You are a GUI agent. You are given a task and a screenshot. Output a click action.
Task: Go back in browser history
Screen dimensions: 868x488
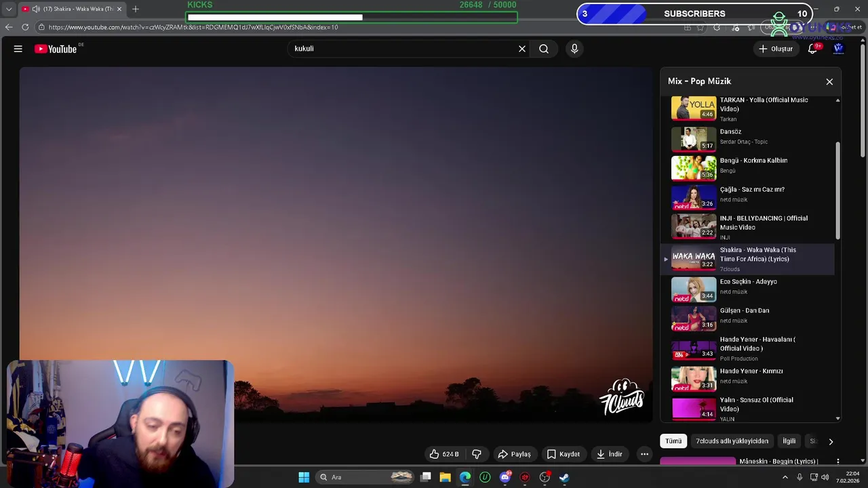coord(9,27)
